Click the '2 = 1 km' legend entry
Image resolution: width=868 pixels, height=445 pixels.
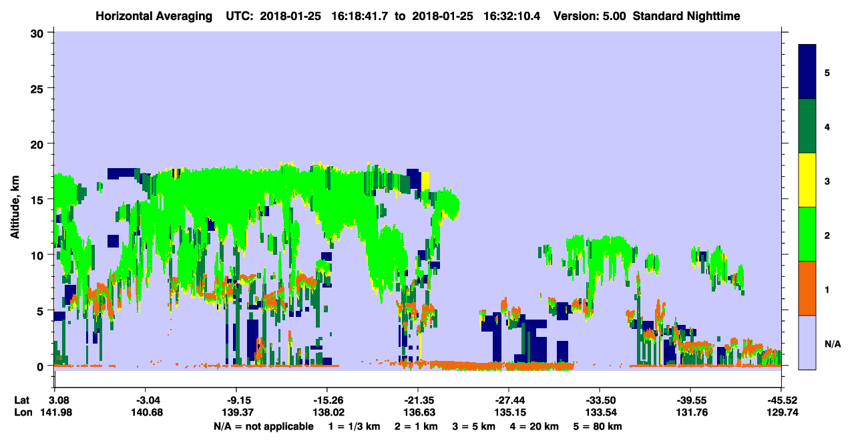[415, 426]
